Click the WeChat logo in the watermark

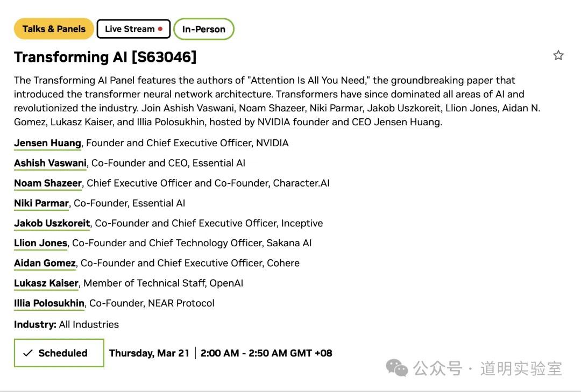[x=397, y=368]
